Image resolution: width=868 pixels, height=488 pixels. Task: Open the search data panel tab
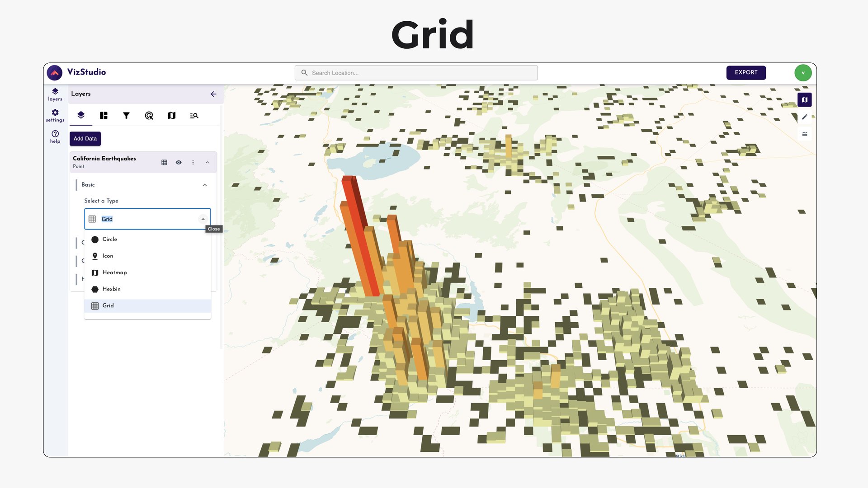pyautogui.click(x=194, y=115)
